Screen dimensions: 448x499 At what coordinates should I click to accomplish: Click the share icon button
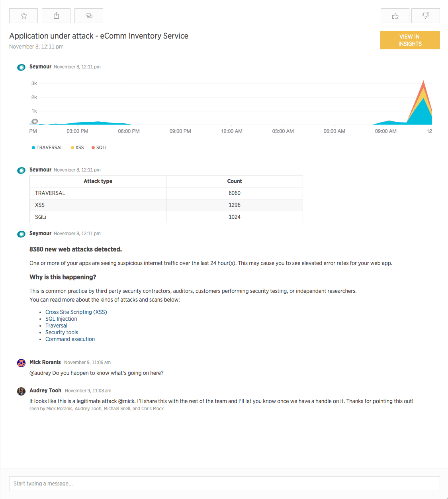56,16
